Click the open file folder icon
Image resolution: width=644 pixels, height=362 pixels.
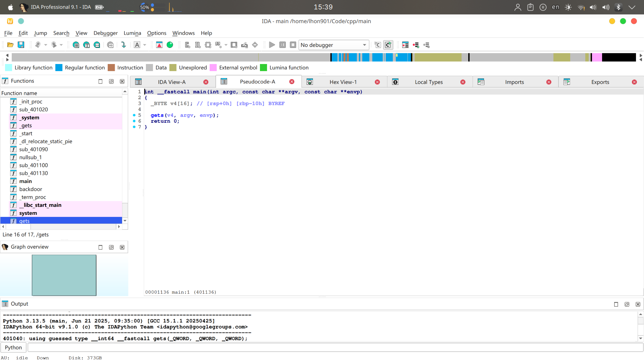click(x=10, y=45)
